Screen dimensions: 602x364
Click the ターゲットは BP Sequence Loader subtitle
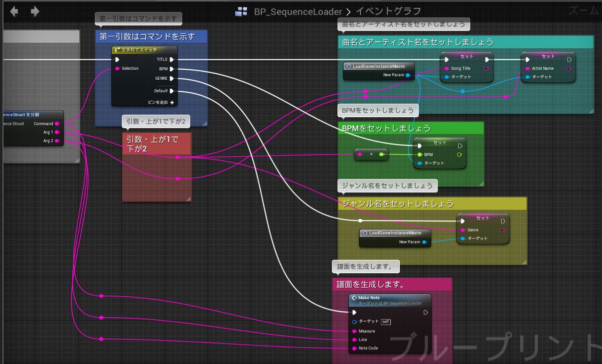click(390, 303)
